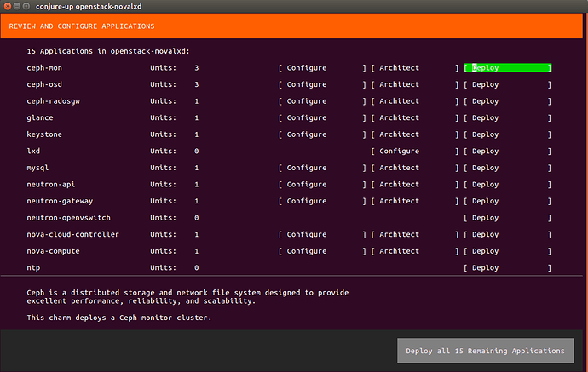
Task: Deploy neutron-api
Action: (x=507, y=185)
